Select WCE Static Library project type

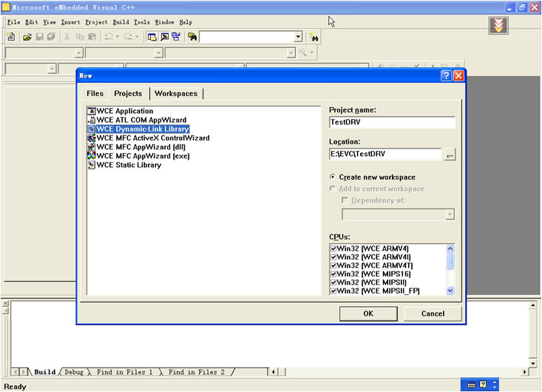tap(129, 165)
